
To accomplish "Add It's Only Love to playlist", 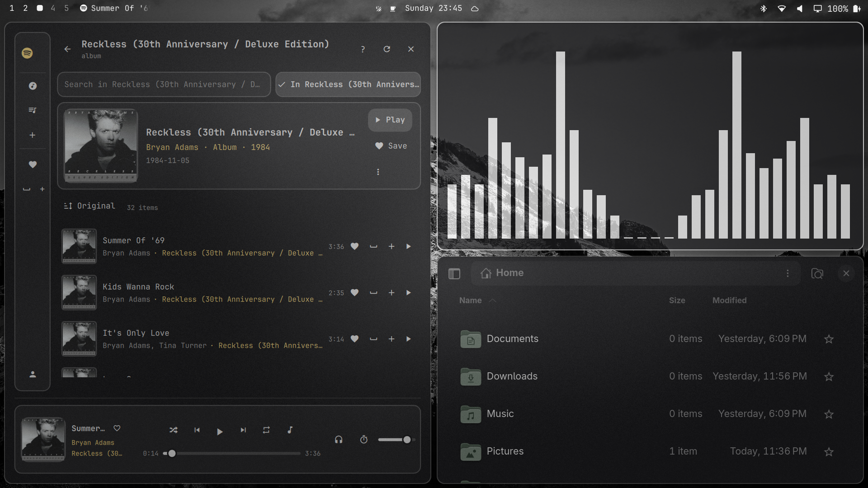I will [x=392, y=339].
